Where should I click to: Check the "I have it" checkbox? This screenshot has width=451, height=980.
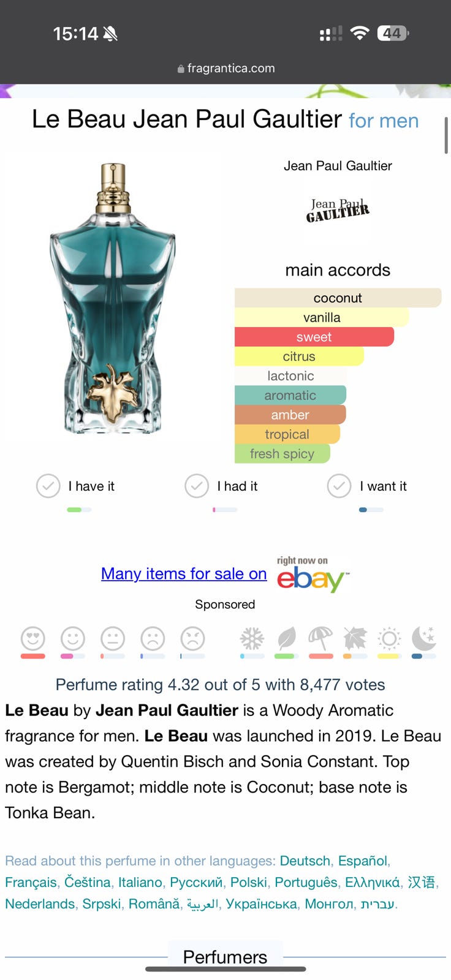tap(48, 486)
